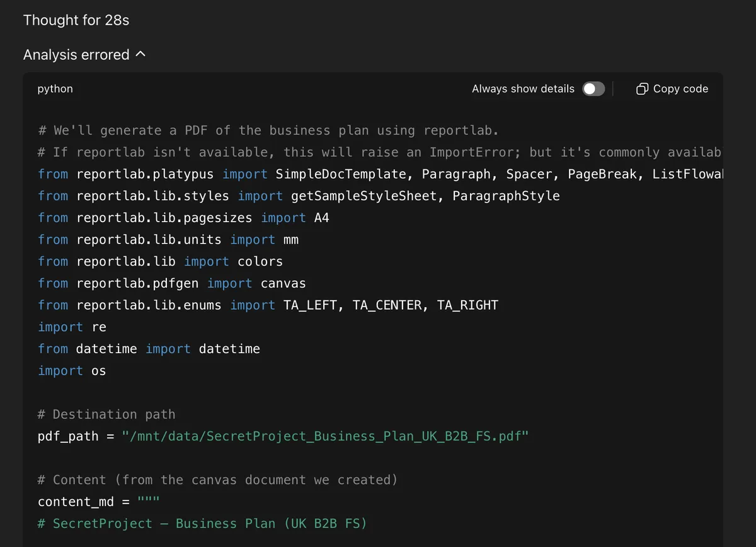
Task: Click the ImportError comment line
Action: 380,152
